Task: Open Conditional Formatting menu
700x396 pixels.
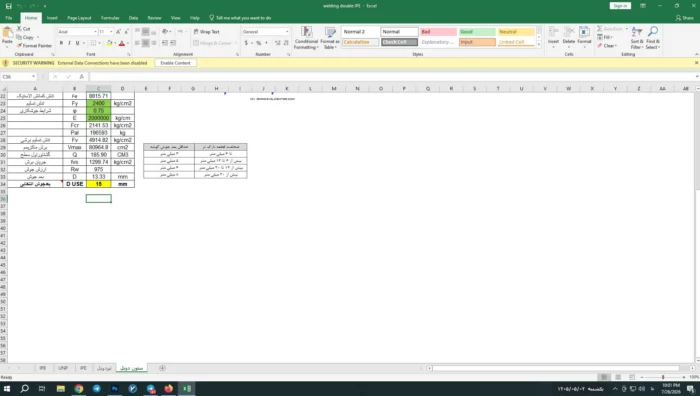Action: [x=306, y=38]
